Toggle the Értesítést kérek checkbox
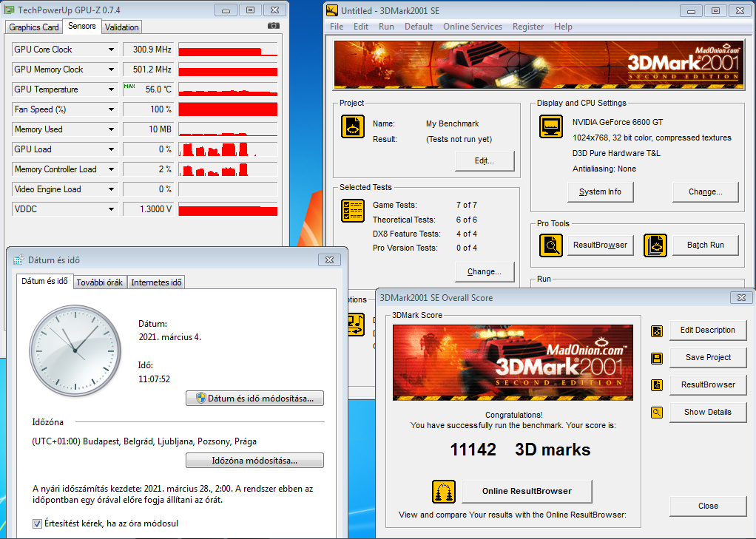This screenshot has height=539, width=756. click(x=37, y=523)
